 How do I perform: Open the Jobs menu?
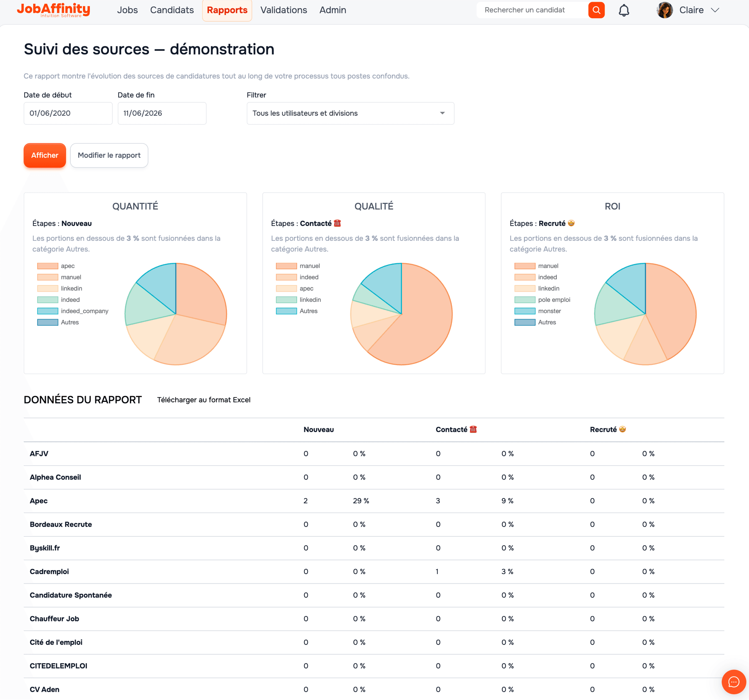(127, 10)
